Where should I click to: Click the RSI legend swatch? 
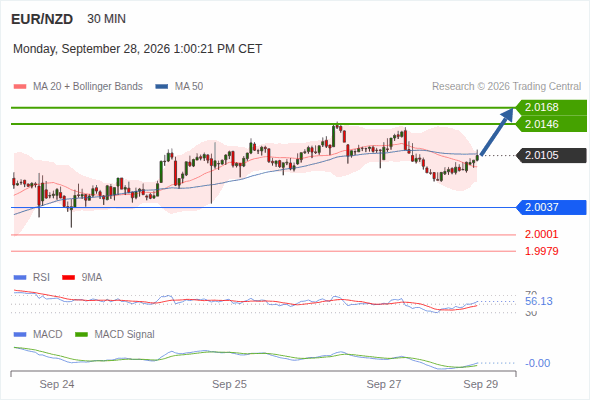point(20,278)
